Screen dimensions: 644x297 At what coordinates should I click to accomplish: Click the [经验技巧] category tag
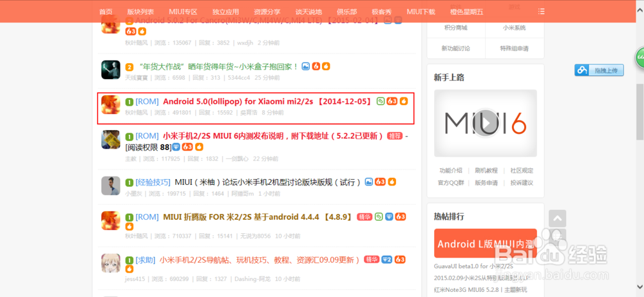click(153, 182)
